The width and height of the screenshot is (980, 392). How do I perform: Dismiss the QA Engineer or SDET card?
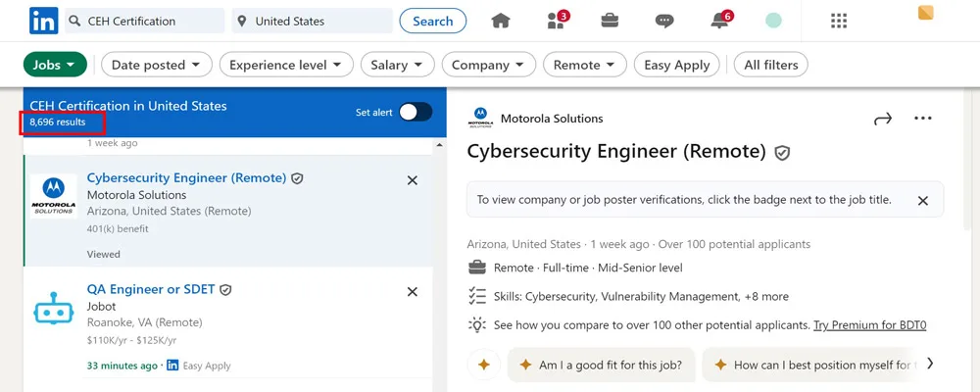(413, 291)
